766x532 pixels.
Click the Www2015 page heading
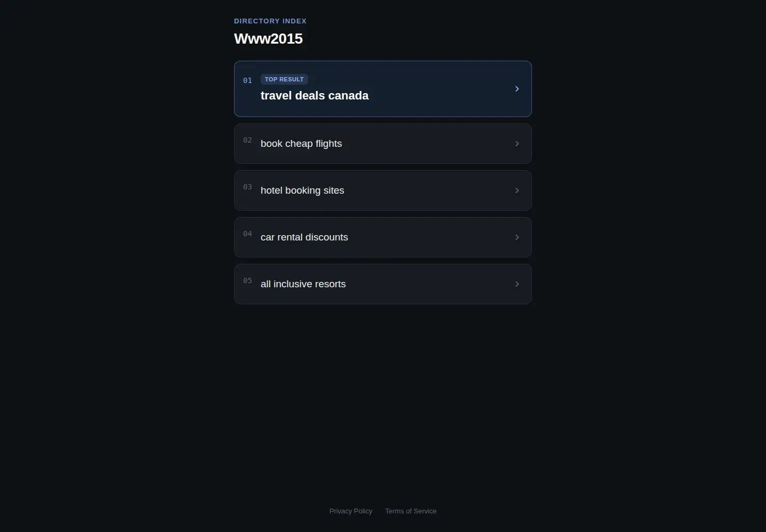[268, 39]
